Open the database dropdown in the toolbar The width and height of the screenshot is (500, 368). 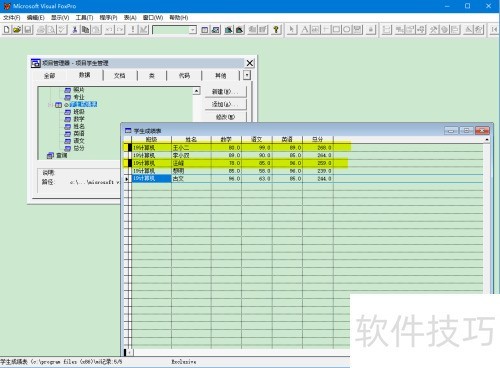[193, 30]
